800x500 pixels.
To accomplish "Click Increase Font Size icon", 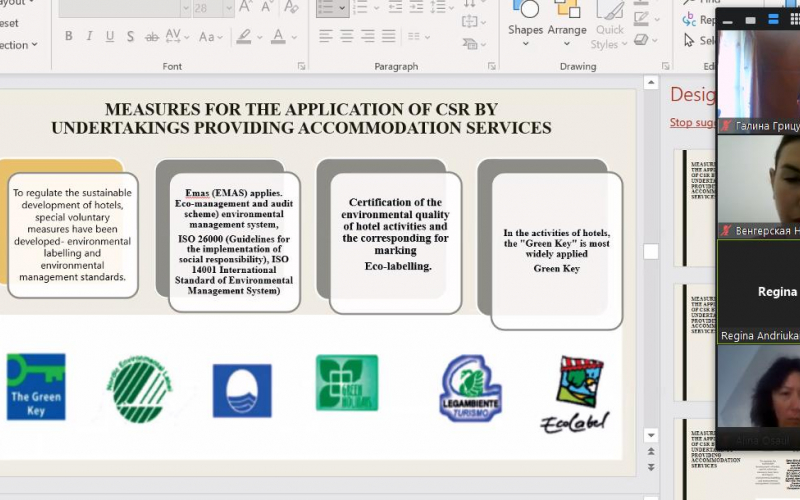I will pos(245,7).
